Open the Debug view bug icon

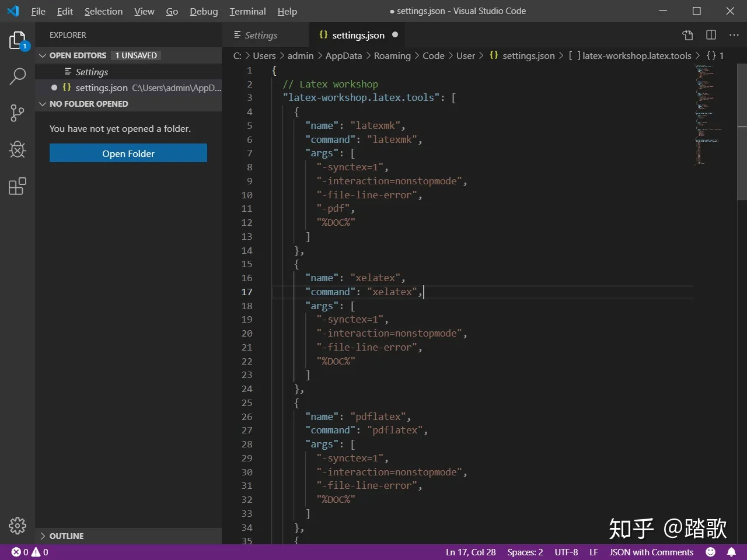pos(18,149)
